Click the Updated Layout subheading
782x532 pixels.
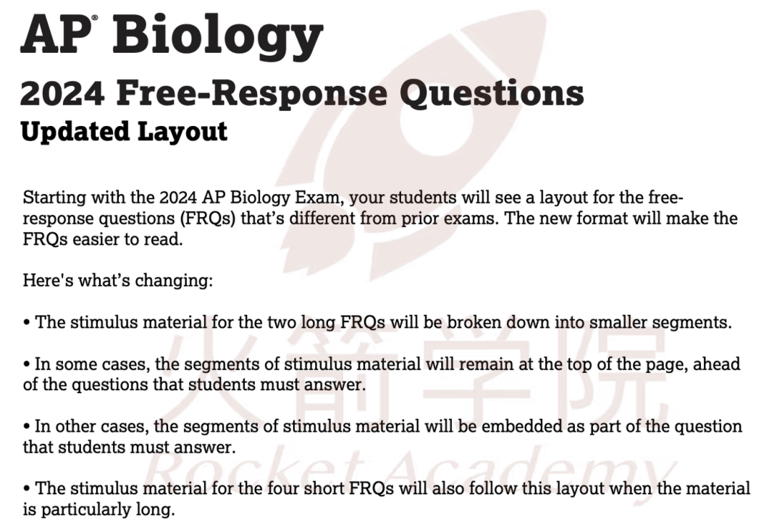pyautogui.click(x=125, y=131)
